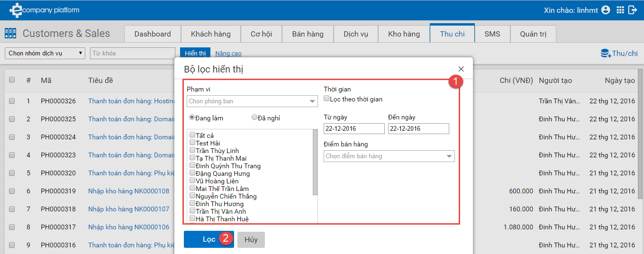
Task: Toggle the select-all rows header checkbox
Action: [x=12, y=80]
